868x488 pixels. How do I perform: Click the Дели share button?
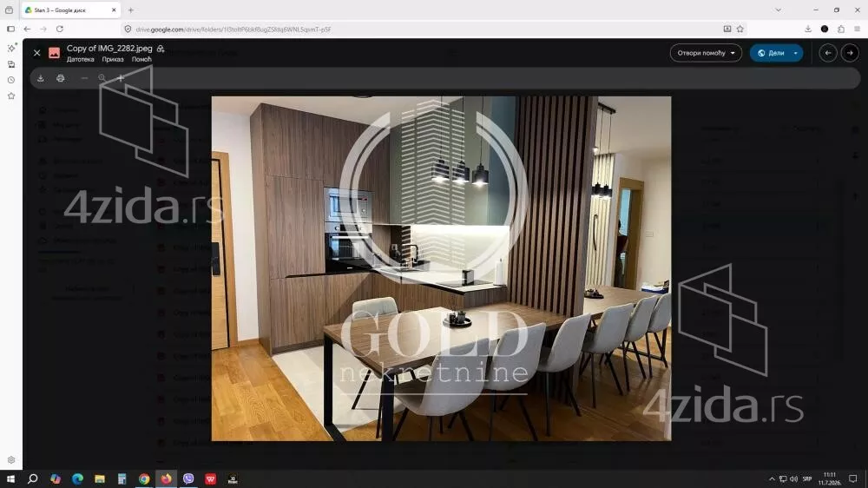(770, 53)
